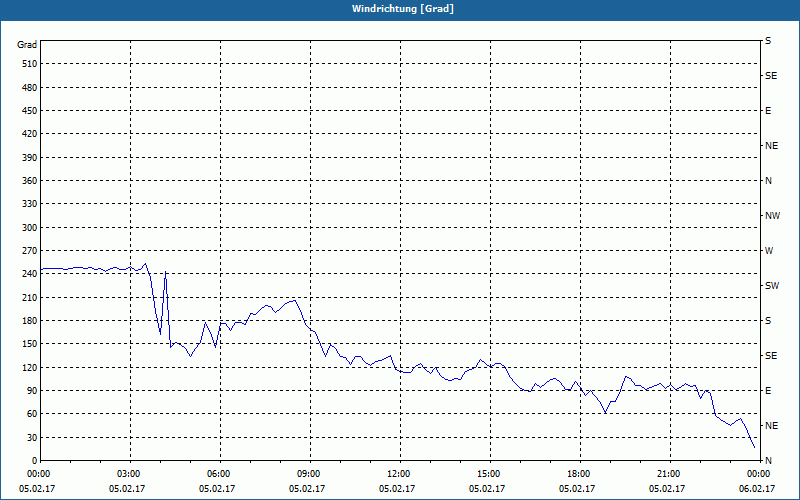
Task: Click the 270 degree axis label
Action: point(30,251)
